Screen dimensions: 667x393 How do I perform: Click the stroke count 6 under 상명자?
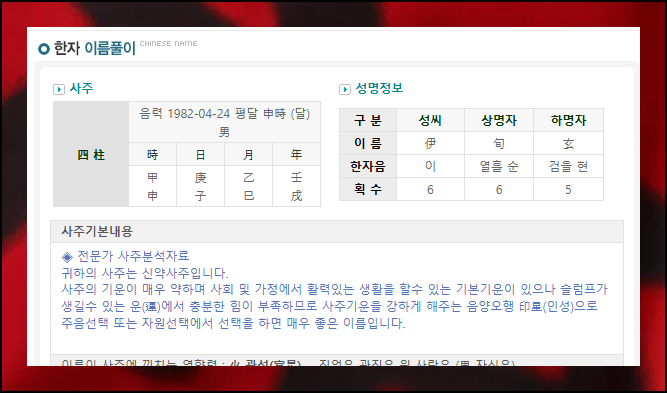[499, 189]
